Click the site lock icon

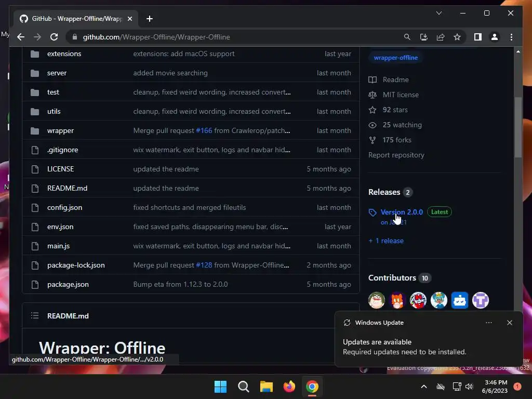point(75,37)
